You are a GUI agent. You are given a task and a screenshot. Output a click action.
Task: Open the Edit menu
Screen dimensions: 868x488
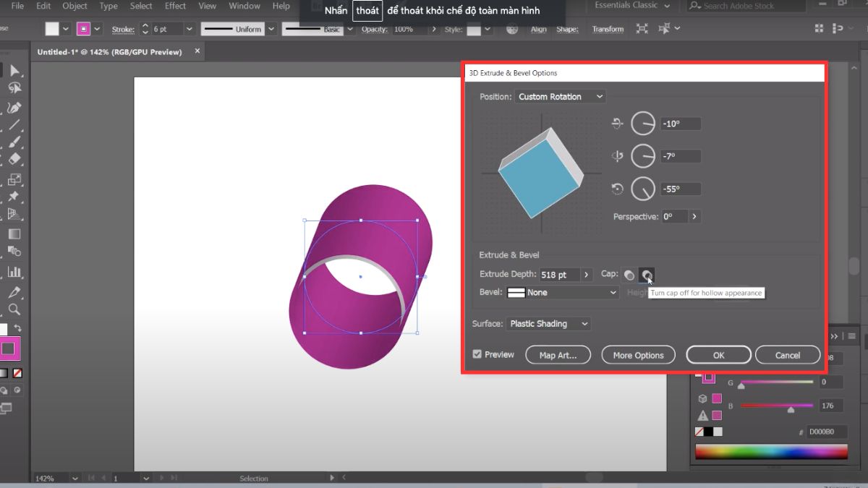tap(43, 6)
